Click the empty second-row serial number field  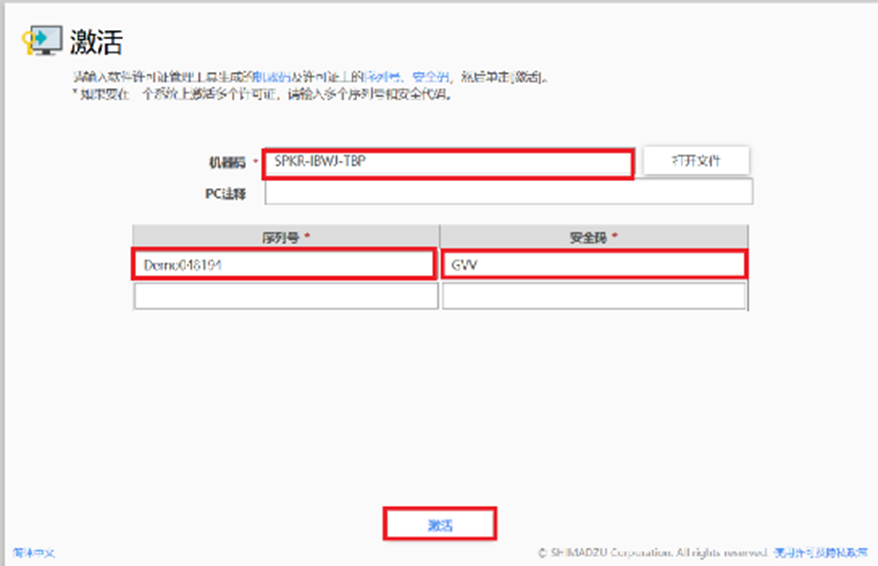pyautogui.click(x=285, y=296)
